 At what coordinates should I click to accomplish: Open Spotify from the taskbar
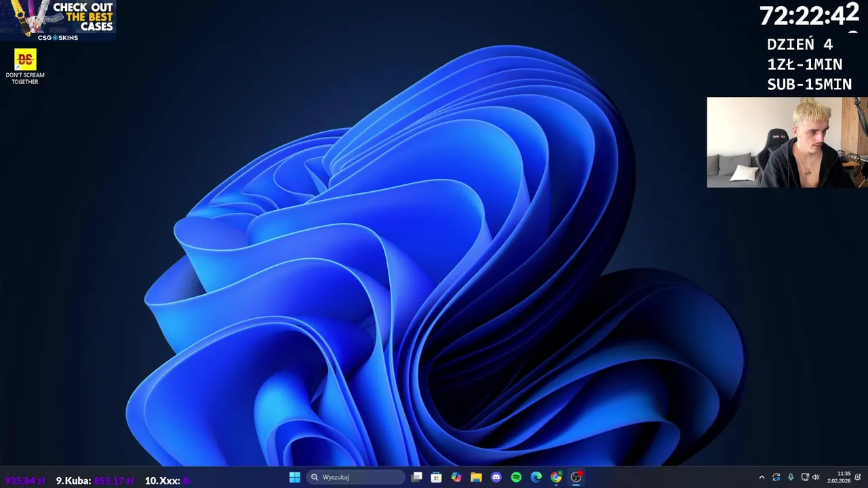[x=516, y=477]
